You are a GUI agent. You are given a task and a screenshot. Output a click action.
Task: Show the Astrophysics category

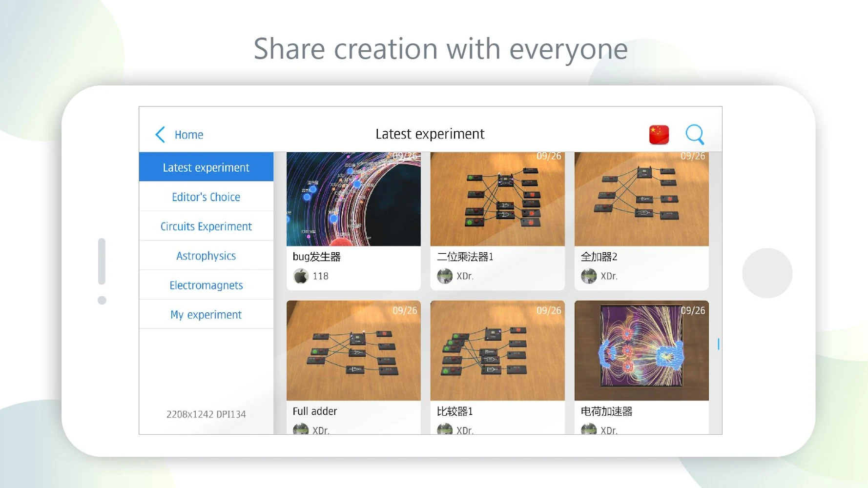tap(206, 256)
